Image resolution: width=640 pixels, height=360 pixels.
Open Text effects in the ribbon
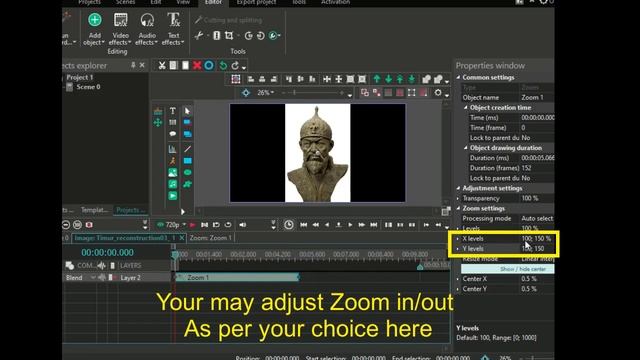coord(173,29)
